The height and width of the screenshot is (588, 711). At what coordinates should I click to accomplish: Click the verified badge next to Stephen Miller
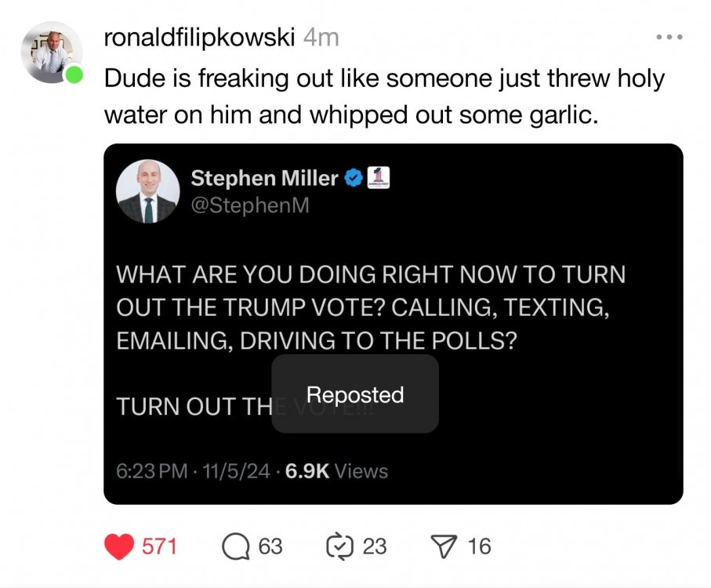pyautogui.click(x=353, y=178)
